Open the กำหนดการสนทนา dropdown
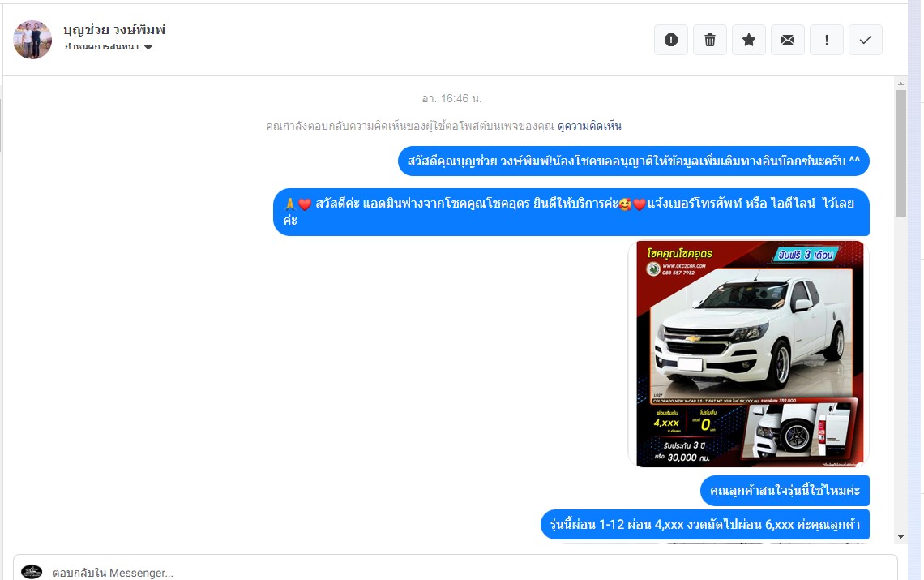 click(109, 46)
